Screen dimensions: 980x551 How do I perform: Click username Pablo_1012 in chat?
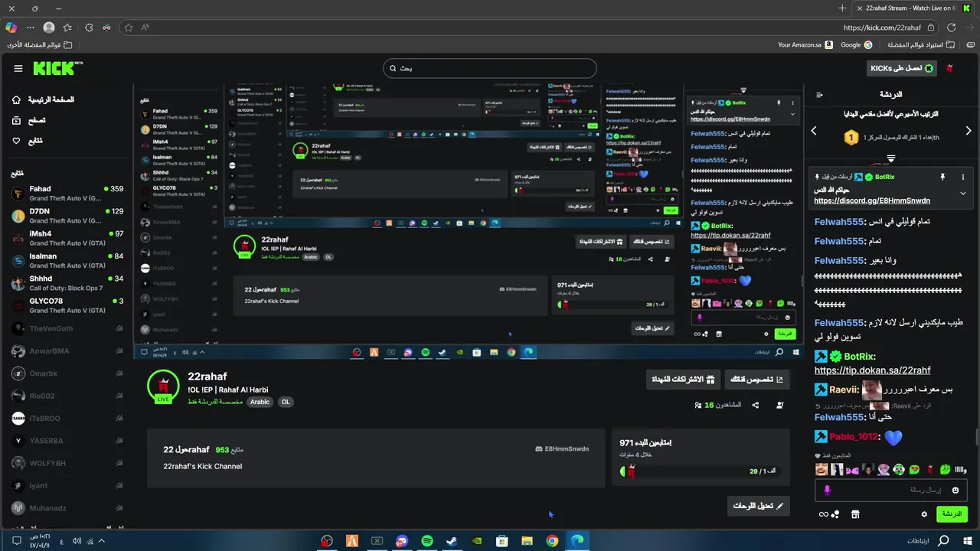click(x=854, y=437)
